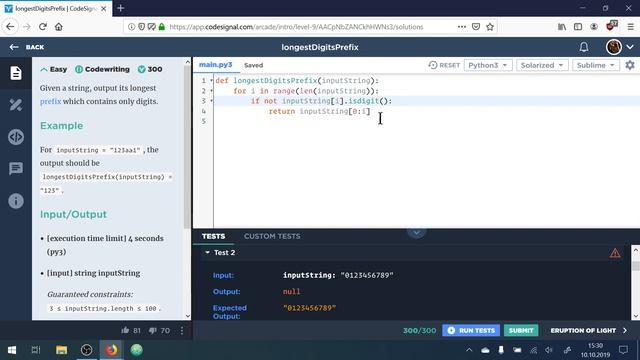This screenshot has height=360, width=640.
Task: Open the Windows Start menu
Action: click(x=12, y=350)
